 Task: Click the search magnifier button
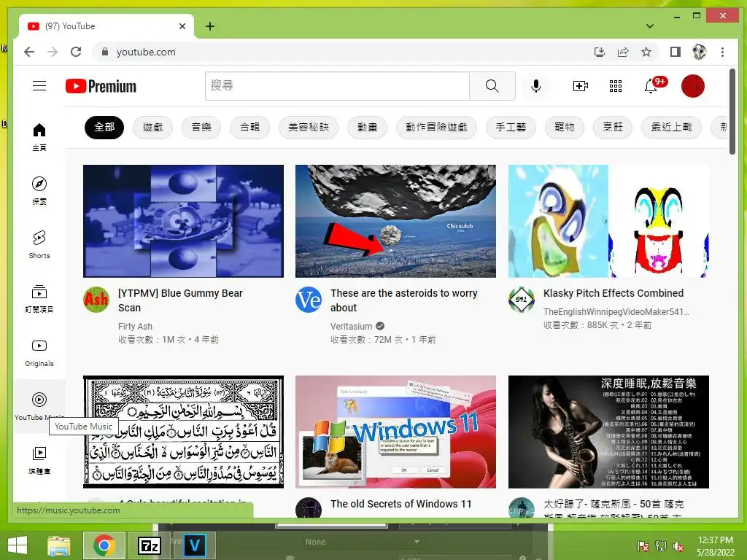[x=492, y=86]
